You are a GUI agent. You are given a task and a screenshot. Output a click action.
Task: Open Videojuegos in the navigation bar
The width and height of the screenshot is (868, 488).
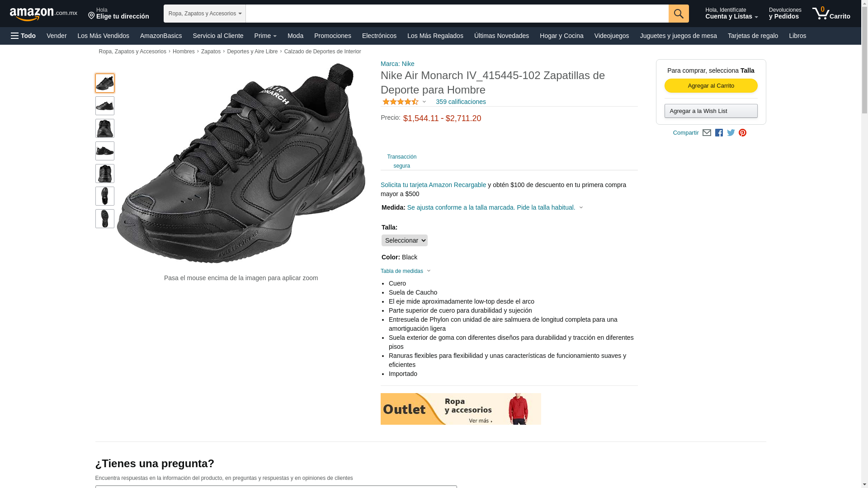(x=611, y=36)
